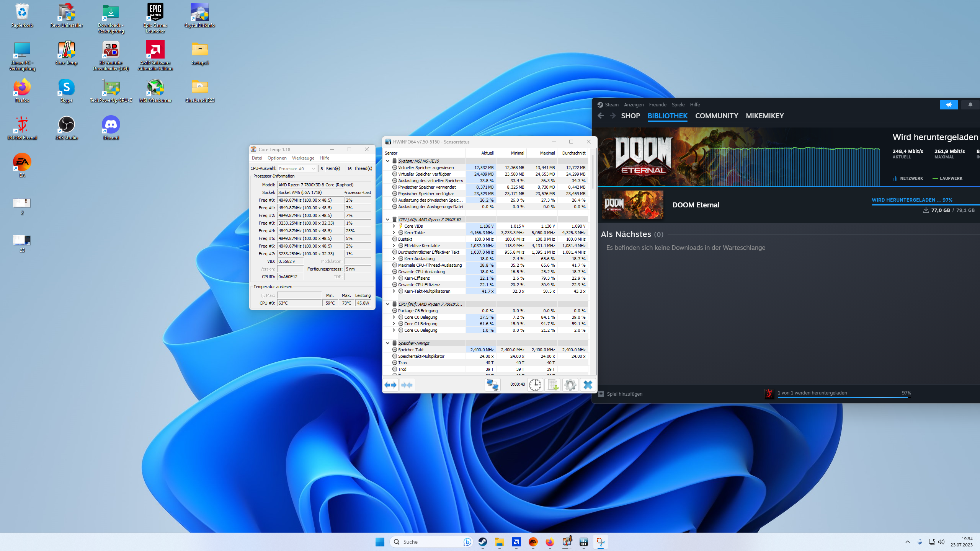Image resolution: width=980 pixels, height=551 pixels.
Task: Click the Steam bottom download progress bar
Action: pos(844,397)
